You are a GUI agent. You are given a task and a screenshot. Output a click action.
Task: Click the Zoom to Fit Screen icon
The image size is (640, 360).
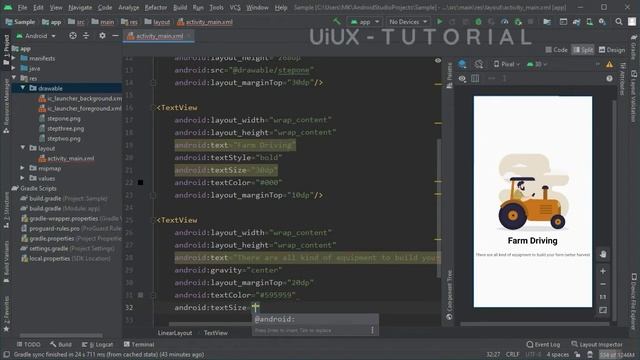click(x=603, y=310)
